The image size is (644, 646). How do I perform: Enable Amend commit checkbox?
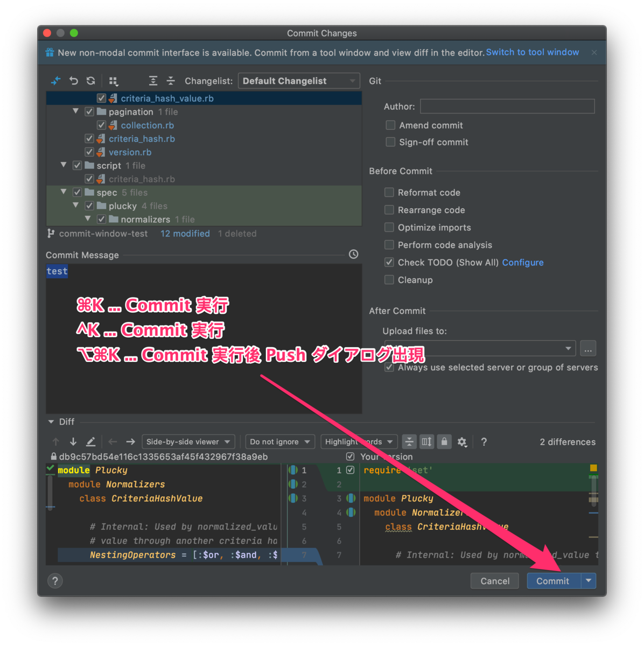tap(390, 125)
